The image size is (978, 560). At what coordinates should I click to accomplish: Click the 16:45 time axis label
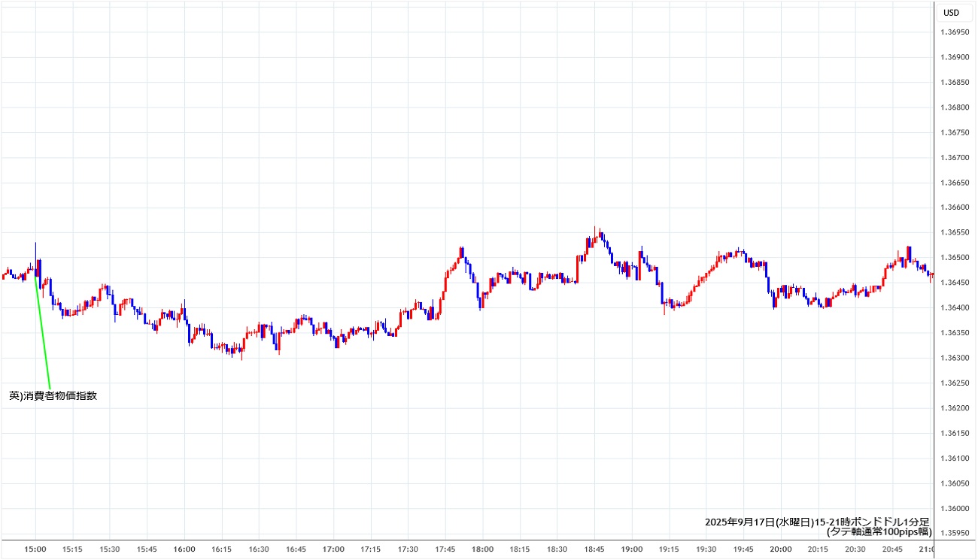point(296,549)
